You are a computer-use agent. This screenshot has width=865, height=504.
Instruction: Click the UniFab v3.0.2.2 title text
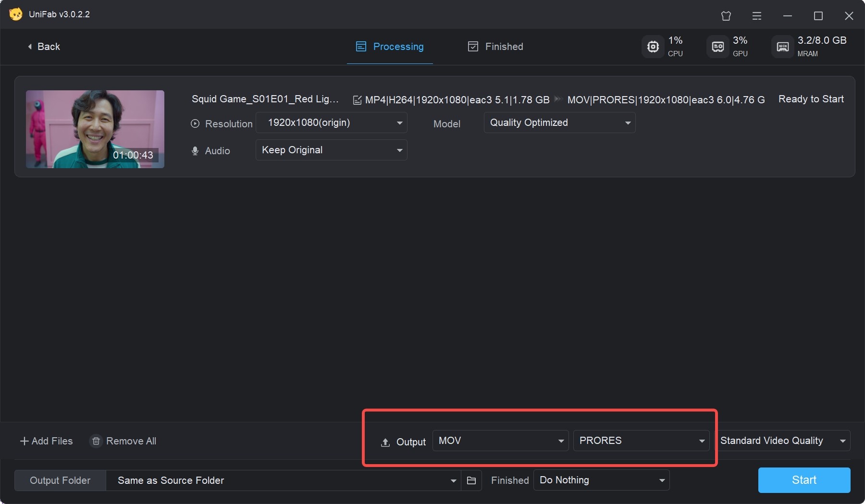59,14
